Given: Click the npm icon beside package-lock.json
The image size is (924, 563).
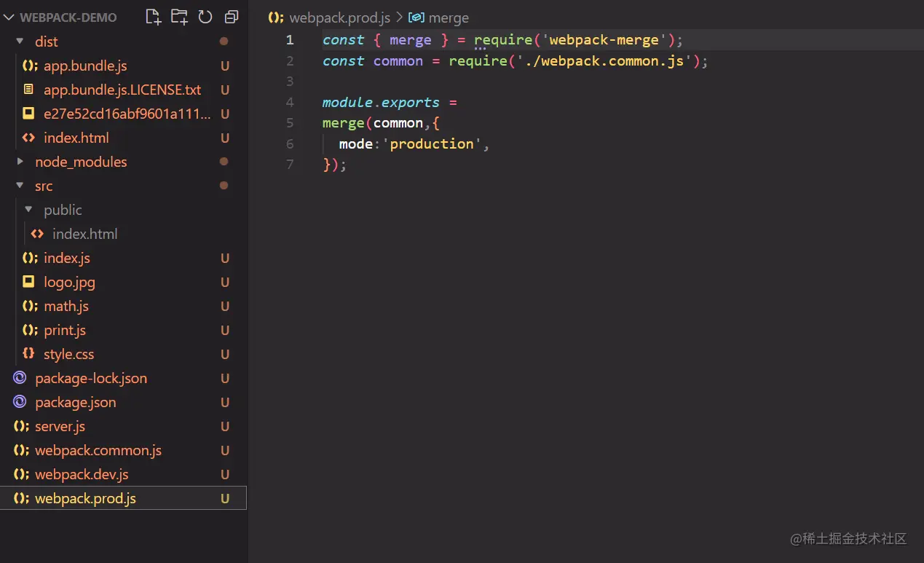Looking at the screenshot, I should coord(20,378).
